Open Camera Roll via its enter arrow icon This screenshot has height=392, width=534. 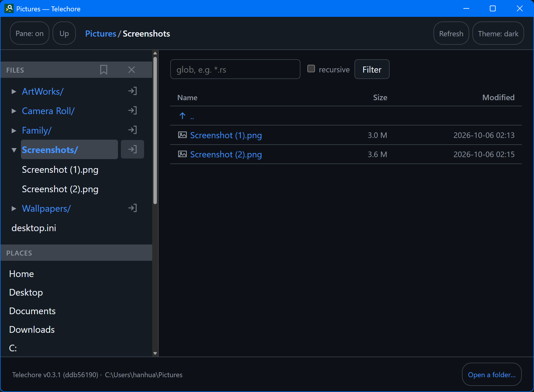coord(132,111)
